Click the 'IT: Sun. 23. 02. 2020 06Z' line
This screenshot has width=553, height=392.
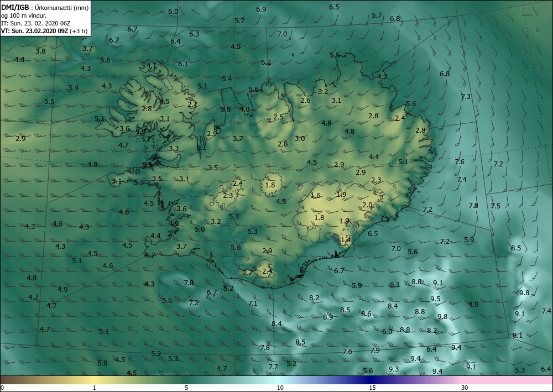tap(35, 23)
